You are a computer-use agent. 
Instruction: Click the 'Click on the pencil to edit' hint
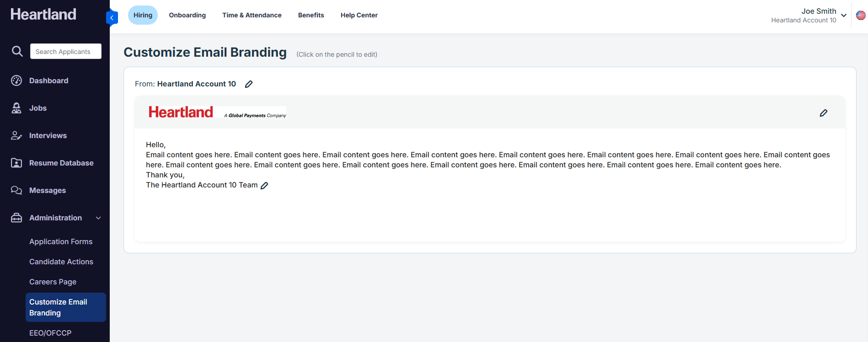[x=337, y=54]
